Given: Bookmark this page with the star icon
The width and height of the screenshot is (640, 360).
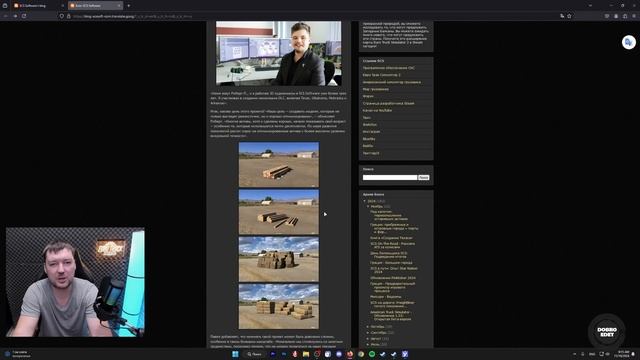Looking at the screenshot, I should (569, 16).
